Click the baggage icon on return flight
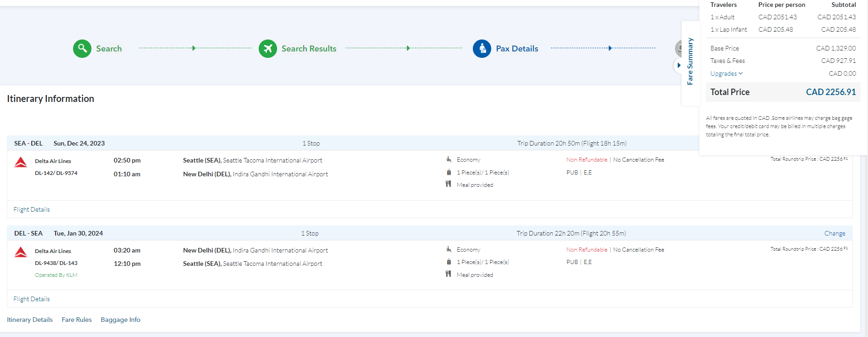The image size is (868, 337). click(448, 262)
